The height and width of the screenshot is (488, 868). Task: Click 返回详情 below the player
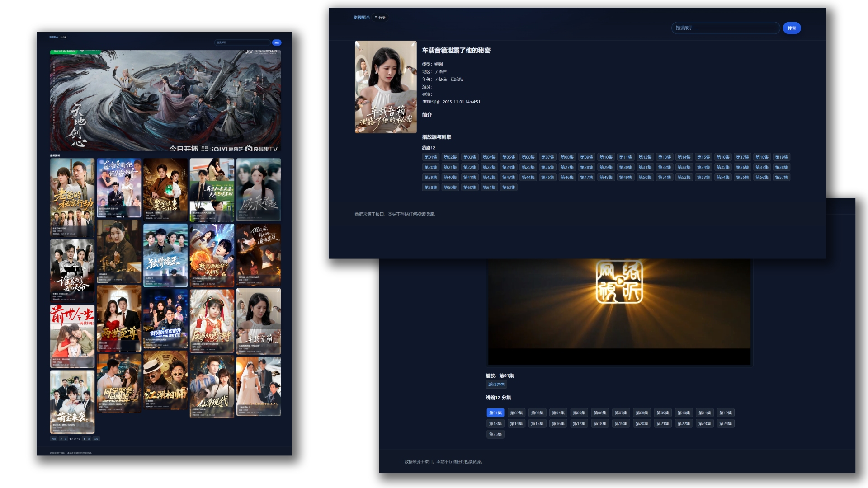tap(496, 385)
